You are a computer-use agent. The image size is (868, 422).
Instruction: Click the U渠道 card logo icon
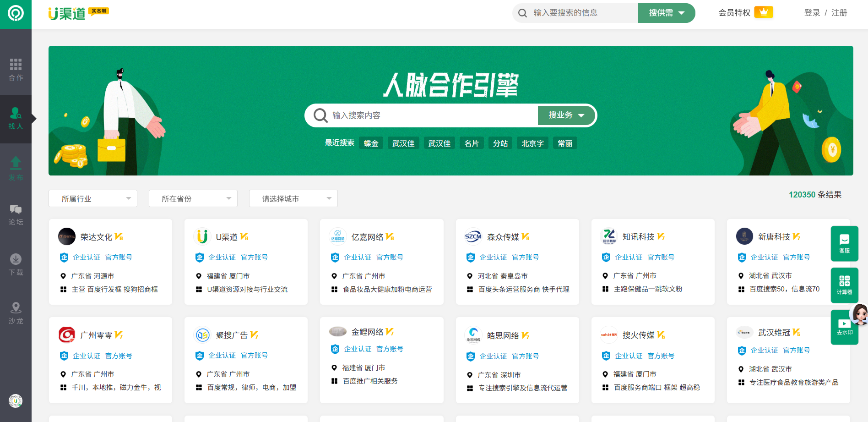[x=202, y=236]
